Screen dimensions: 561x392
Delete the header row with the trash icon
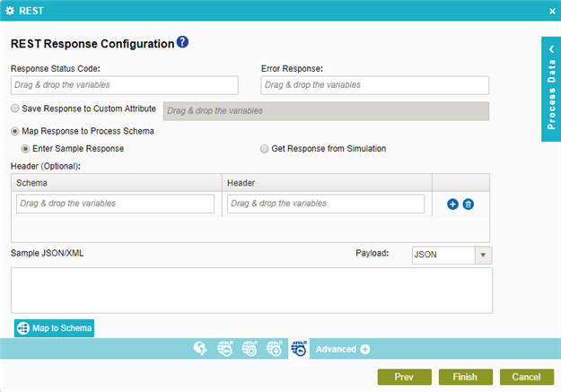tap(469, 204)
